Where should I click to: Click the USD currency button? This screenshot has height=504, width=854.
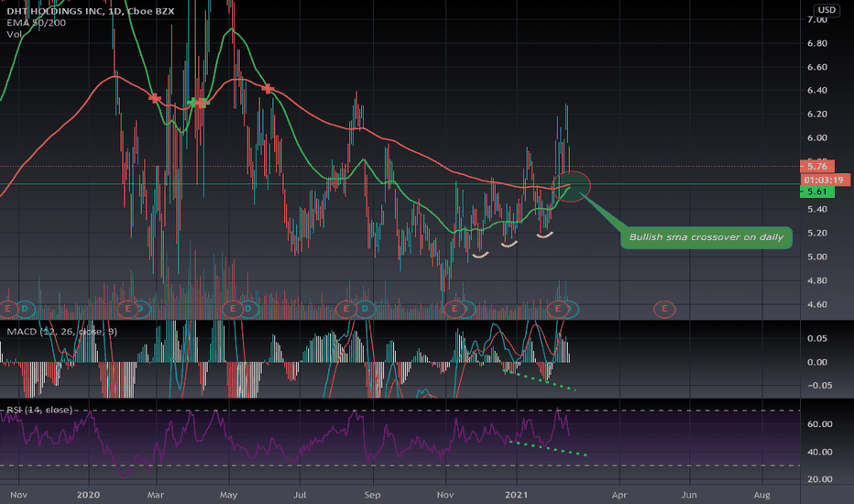tap(827, 10)
